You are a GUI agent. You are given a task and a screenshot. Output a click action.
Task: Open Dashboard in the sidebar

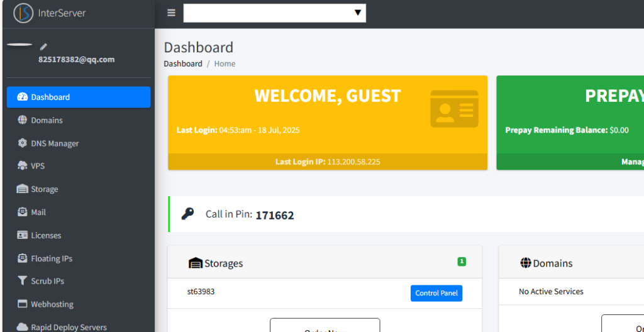(x=79, y=97)
